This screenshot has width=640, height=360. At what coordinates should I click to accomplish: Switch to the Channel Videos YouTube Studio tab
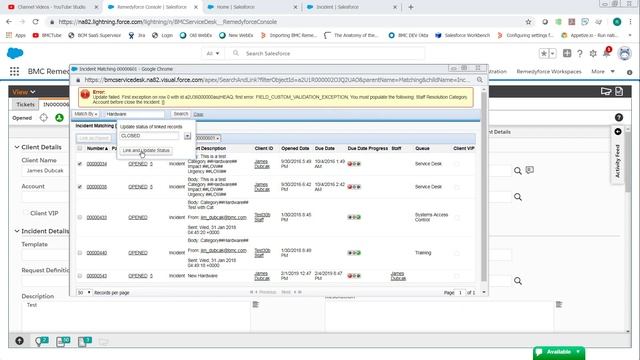[52, 7]
